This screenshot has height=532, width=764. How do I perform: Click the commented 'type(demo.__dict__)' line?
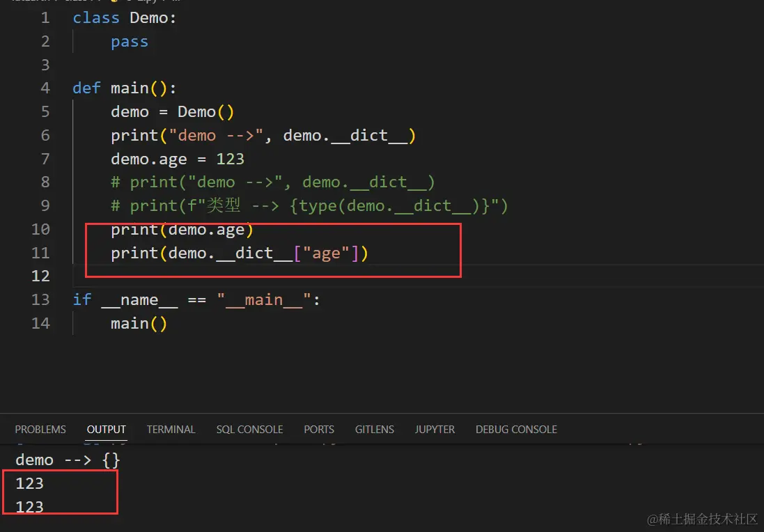[x=309, y=206]
